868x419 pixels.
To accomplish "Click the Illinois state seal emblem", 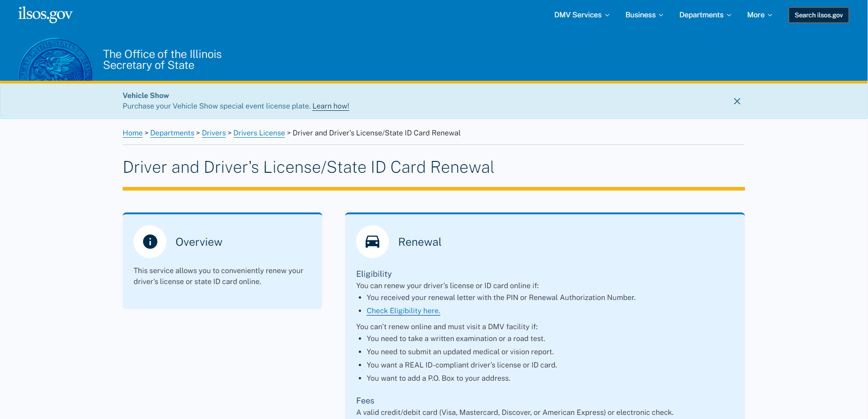I will click(55, 61).
